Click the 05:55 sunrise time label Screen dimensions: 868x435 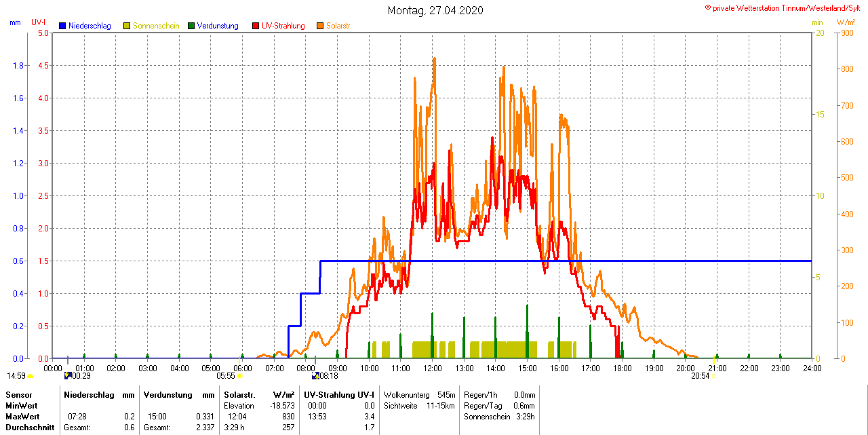coord(226,375)
